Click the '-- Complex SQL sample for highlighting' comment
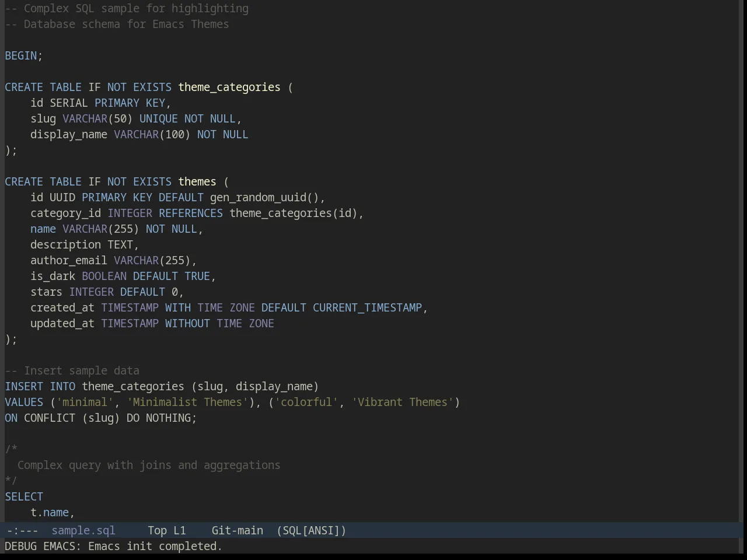Screen dimensions: 747x560 click(127, 9)
